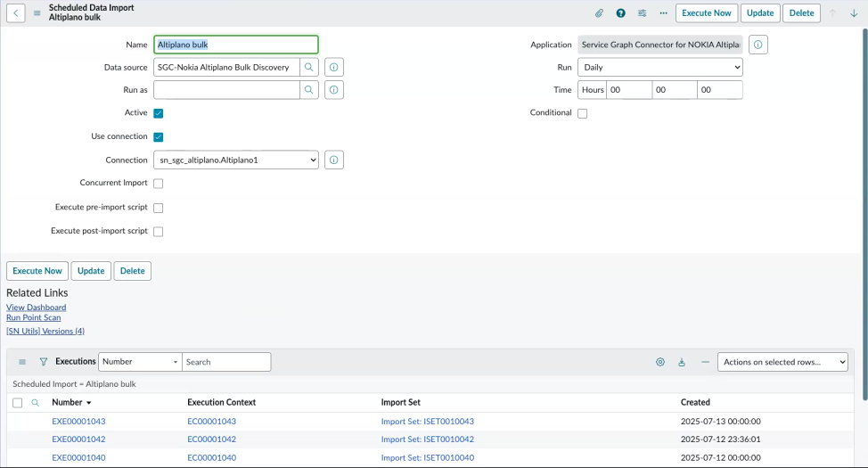This screenshot has height=468, width=868.
Task: Open Import Set: ISET0010043 link
Action: (428, 422)
